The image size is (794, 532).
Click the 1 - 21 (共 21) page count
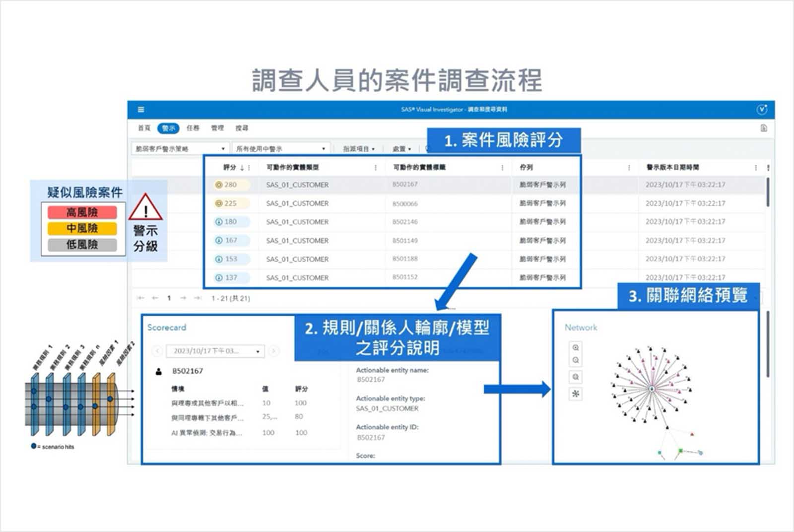coord(231,298)
